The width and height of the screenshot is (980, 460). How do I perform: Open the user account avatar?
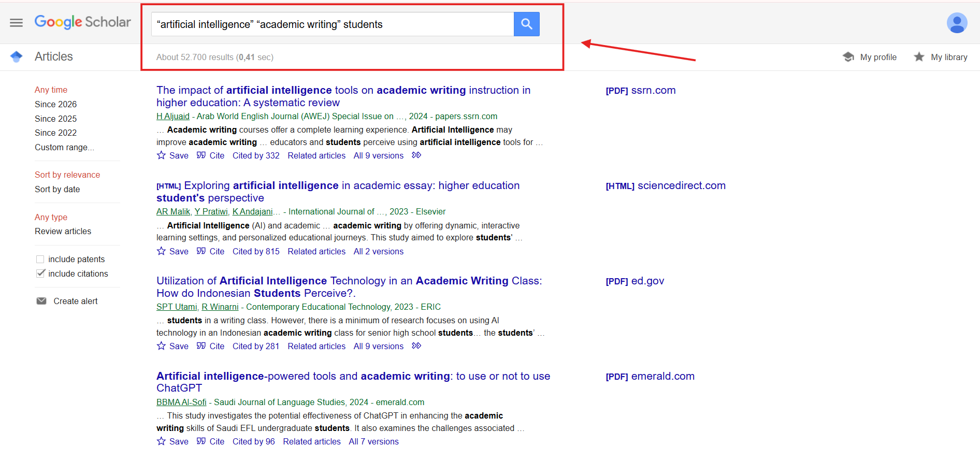tap(957, 23)
